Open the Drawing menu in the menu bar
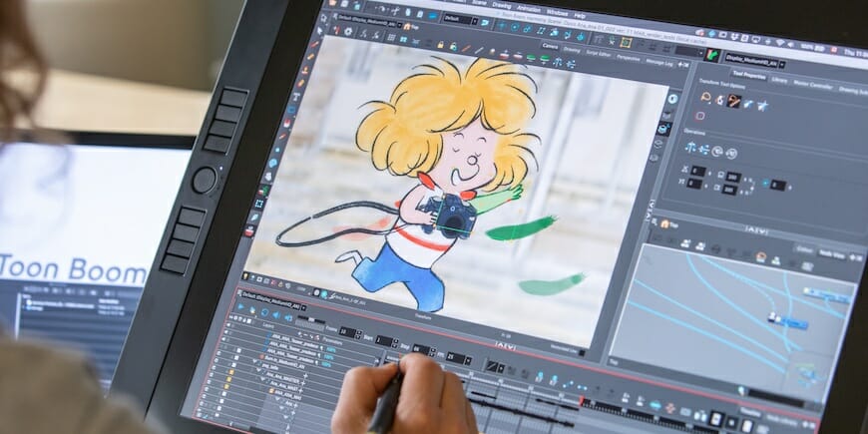The height and width of the screenshot is (434, 868). pyautogui.click(x=502, y=5)
